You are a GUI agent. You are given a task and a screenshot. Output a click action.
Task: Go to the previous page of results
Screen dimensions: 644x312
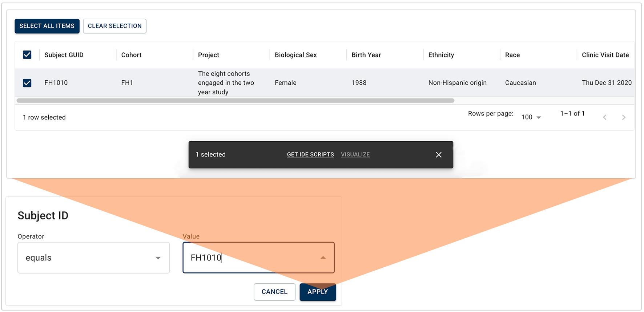pyautogui.click(x=605, y=117)
